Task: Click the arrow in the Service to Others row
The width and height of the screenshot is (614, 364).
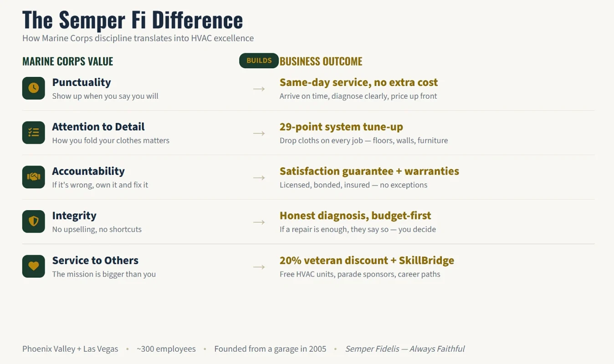Action: [259, 267]
